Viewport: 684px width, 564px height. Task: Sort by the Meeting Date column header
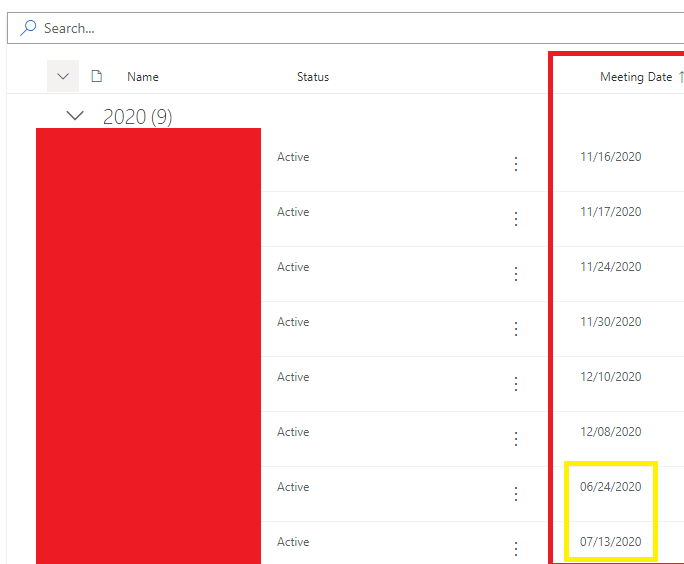pos(636,77)
